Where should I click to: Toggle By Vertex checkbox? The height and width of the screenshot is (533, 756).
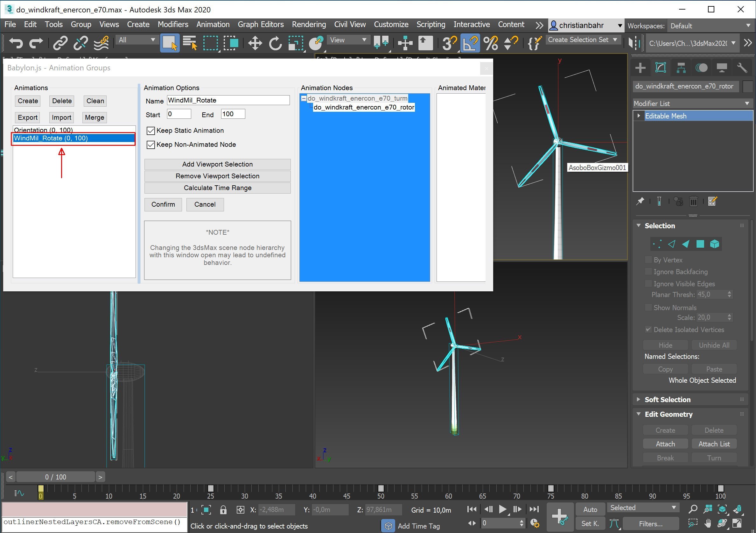pos(648,260)
